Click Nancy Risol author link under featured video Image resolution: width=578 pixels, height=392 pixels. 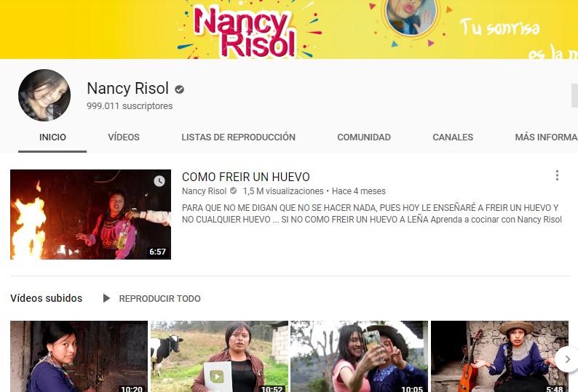click(x=204, y=191)
